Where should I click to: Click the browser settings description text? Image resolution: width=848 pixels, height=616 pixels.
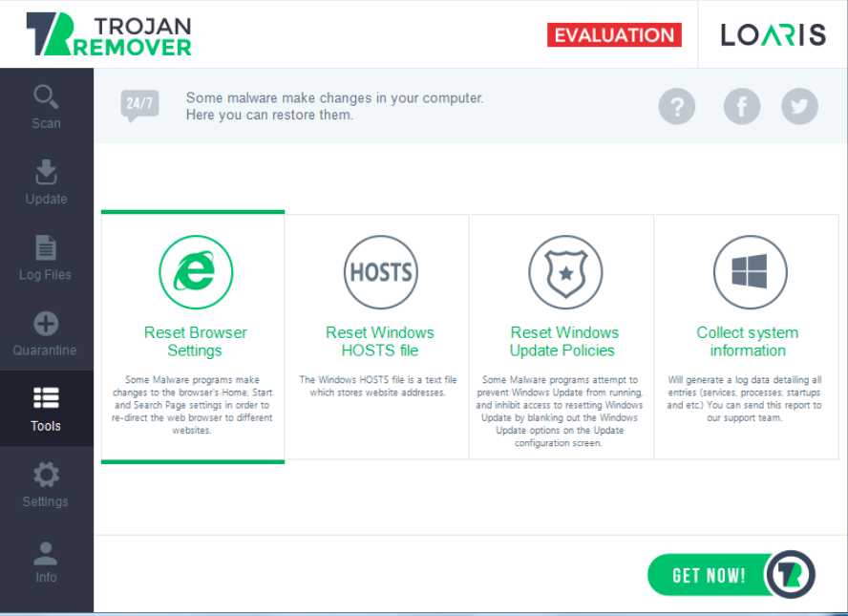point(192,405)
